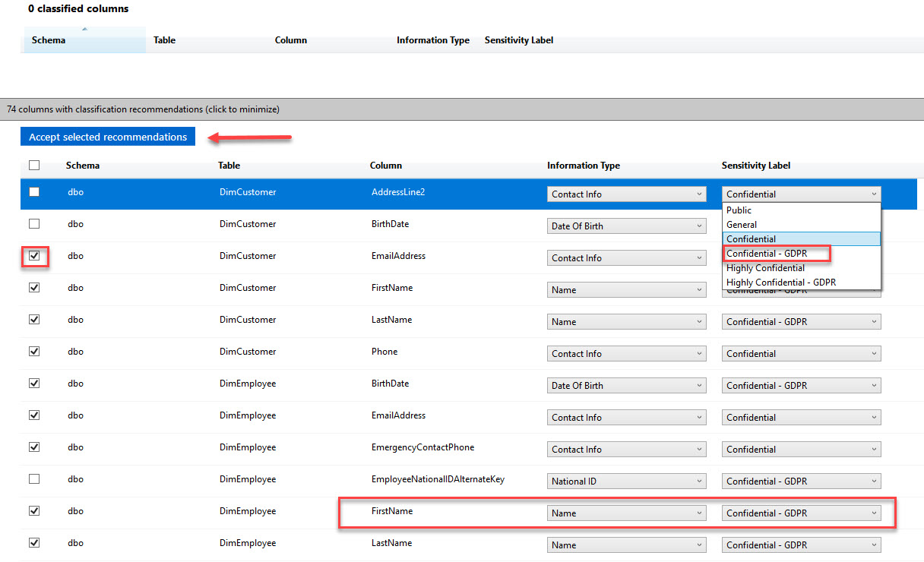The width and height of the screenshot is (924, 562).
Task: Expand Date Of Birth dropdown for DimEmployee BirthDate
Action: point(627,386)
